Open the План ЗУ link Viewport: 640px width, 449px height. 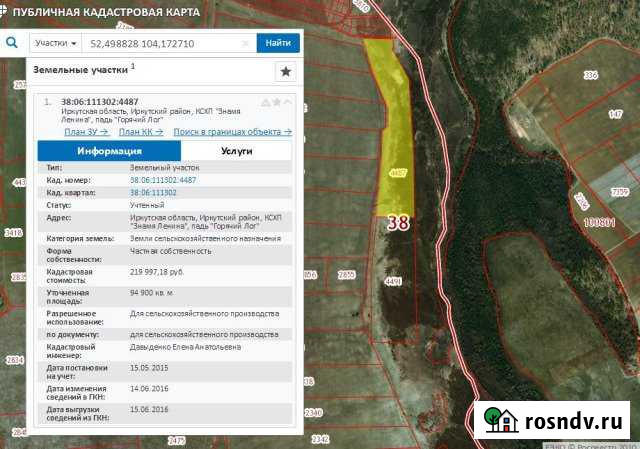[86, 131]
